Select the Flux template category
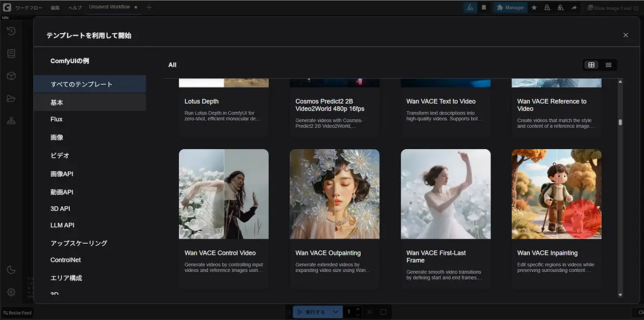This screenshot has height=320, width=644. pos(90,119)
